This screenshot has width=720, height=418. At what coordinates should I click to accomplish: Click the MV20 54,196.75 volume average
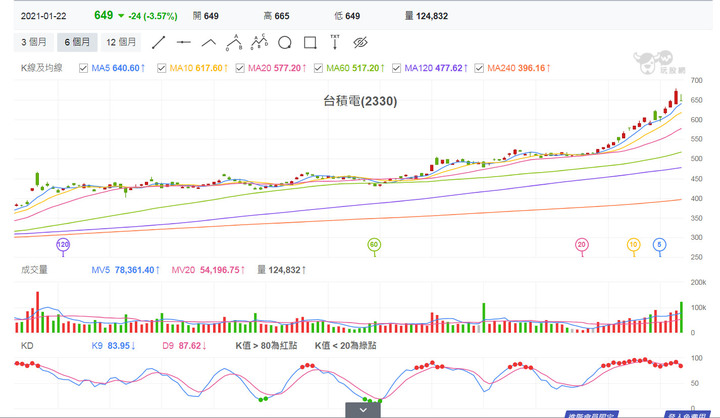pos(208,270)
